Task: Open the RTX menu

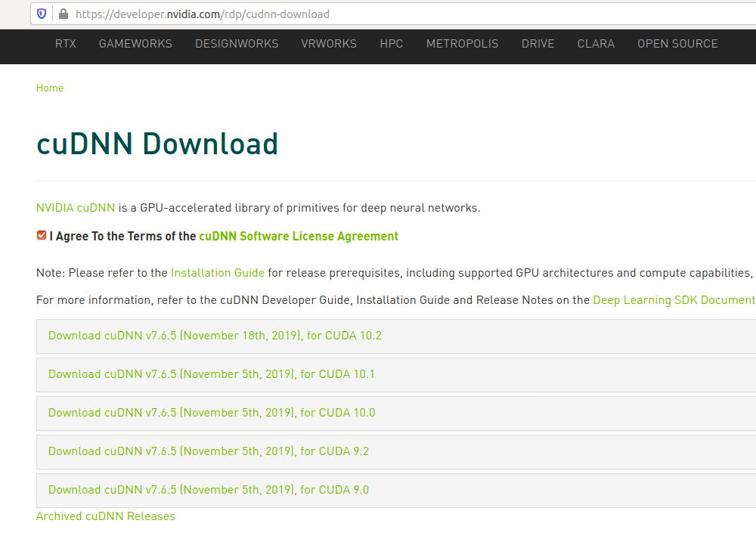Action: 65,44
